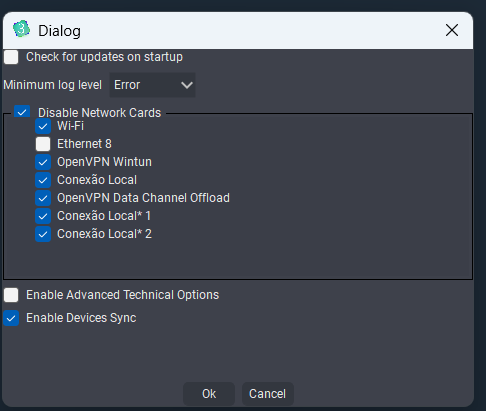Disable Enable Devices Sync option
This screenshot has height=411, width=486.
point(11,318)
